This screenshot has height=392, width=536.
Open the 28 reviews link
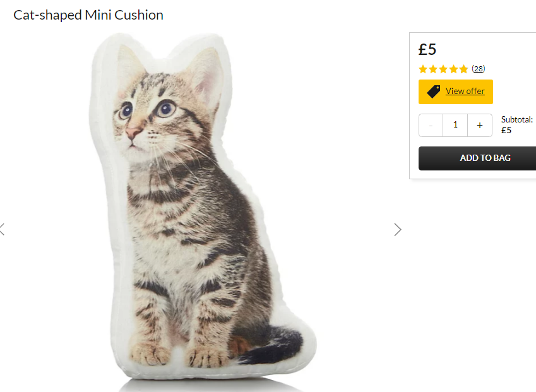478,69
